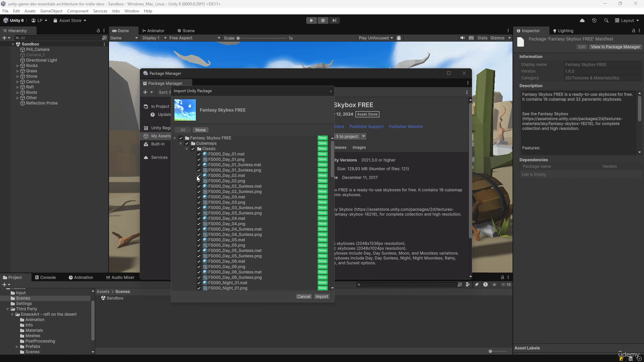Click the bug icon next to Play Unfocused

(x=399, y=38)
